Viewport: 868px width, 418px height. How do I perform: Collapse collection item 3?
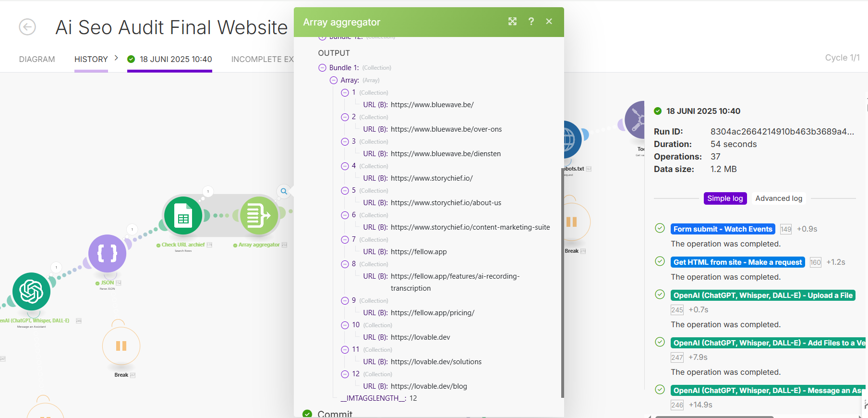[x=345, y=142]
